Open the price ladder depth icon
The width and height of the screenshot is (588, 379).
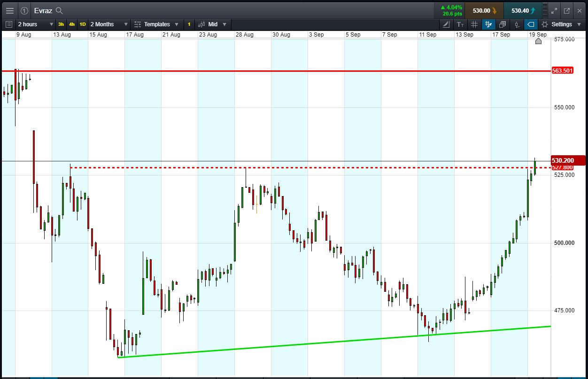click(544, 10)
